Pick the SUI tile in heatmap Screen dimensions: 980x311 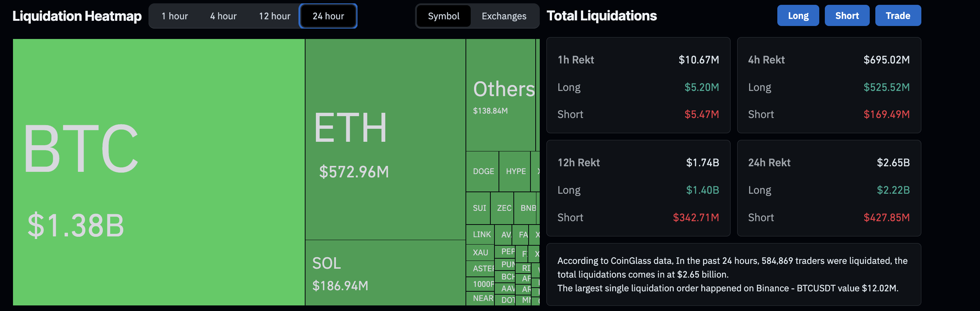tap(478, 208)
